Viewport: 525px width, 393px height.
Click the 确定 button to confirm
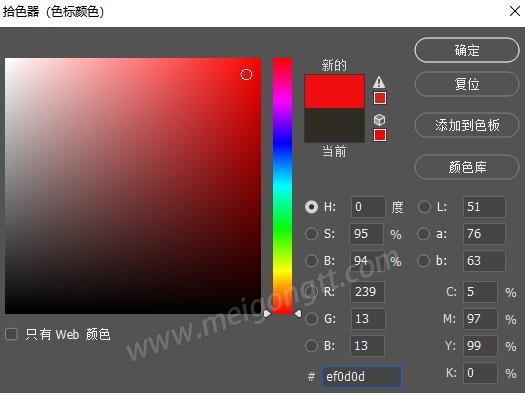coord(467,50)
